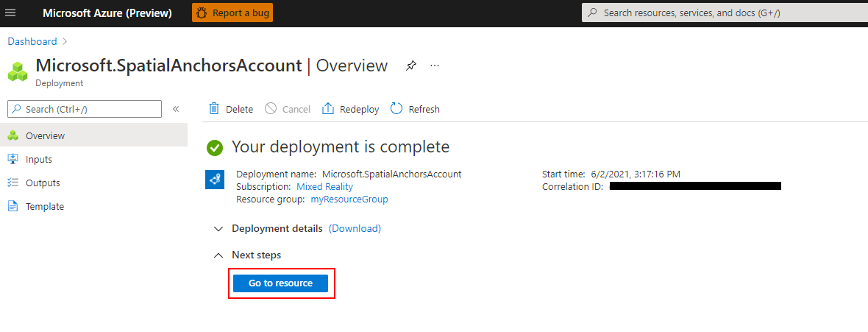Screen dimensions: 868x332
Task: Go to Dashboard breadcrumb
Action: pos(32,41)
